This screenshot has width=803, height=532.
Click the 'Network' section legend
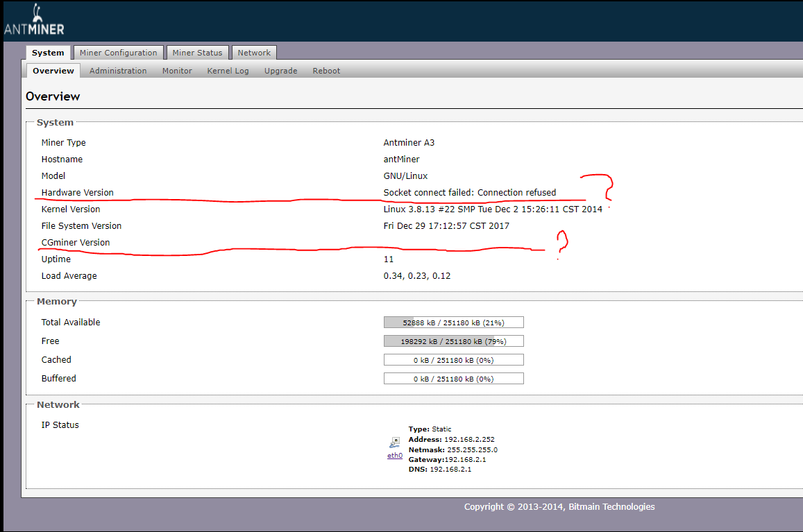(x=58, y=404)
